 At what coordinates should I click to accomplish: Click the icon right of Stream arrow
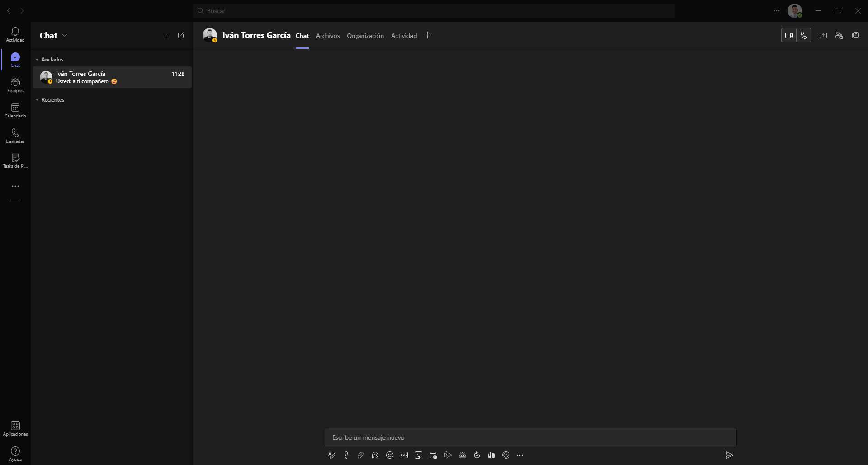462,455
